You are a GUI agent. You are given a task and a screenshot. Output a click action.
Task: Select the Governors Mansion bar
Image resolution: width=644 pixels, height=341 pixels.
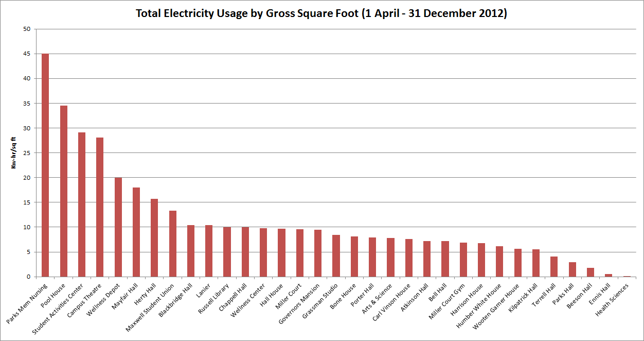[x=318, y=253]
